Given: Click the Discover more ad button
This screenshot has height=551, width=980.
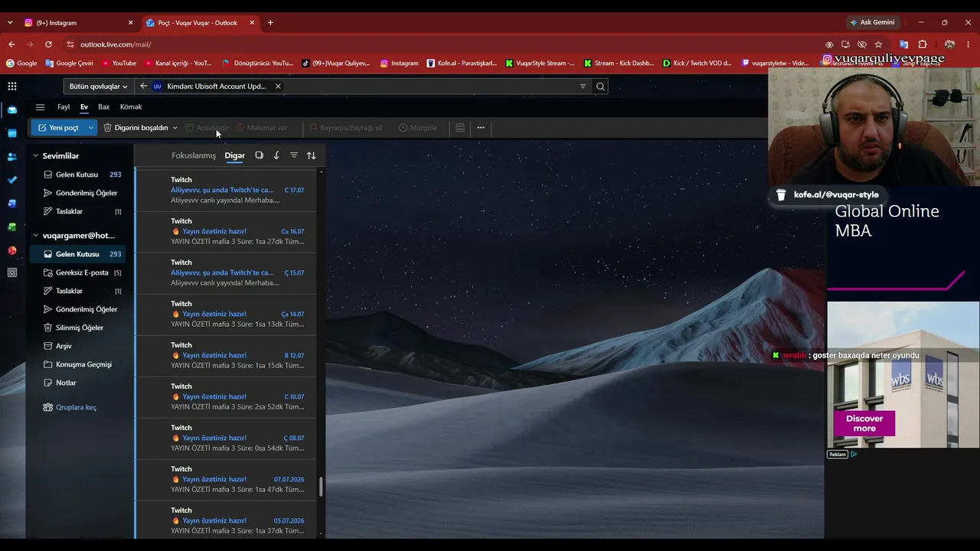Looking at the screenshot, I should [864, 423].
